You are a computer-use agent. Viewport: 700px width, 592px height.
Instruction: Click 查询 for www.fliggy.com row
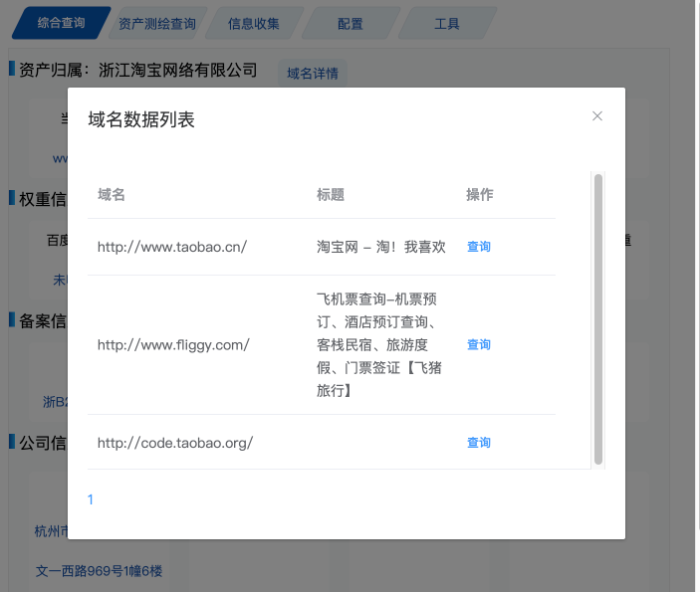[479, 345]
